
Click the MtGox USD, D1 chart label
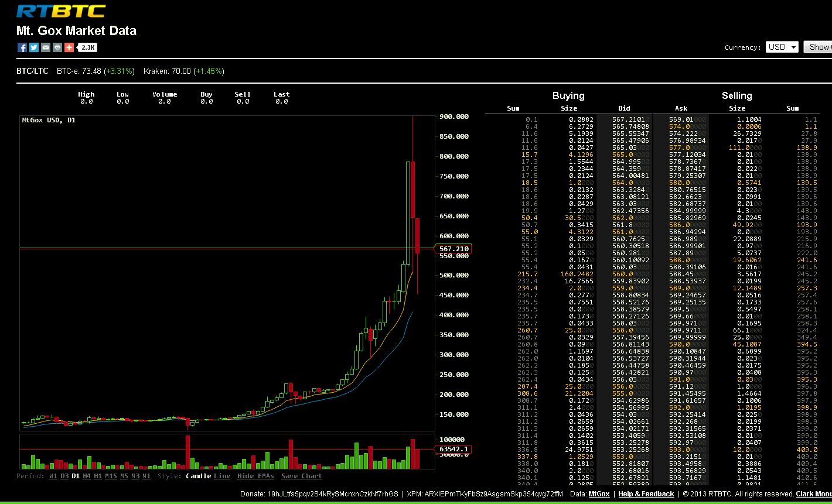49,120
